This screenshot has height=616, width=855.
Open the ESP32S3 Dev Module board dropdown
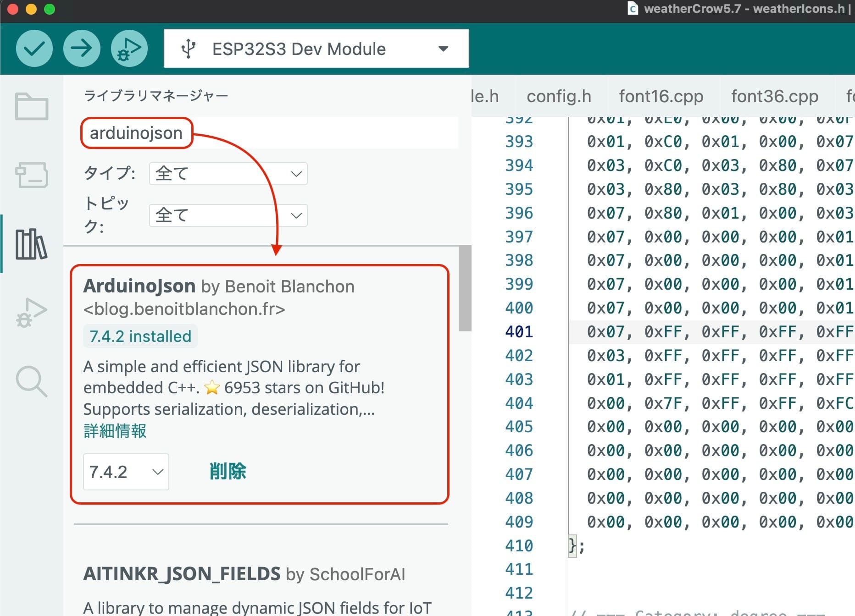(x=316, y=49)
